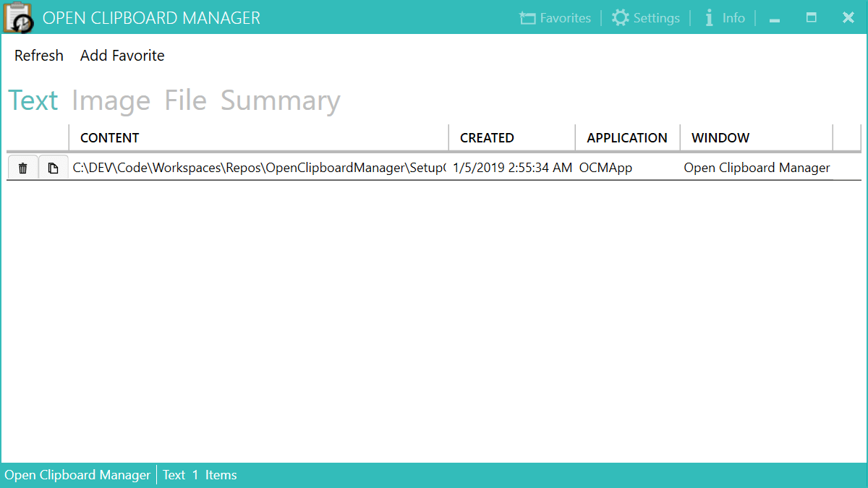Open Favorites via the starred clipboard icon
868x488 pixels.
(x=555, y=17)
